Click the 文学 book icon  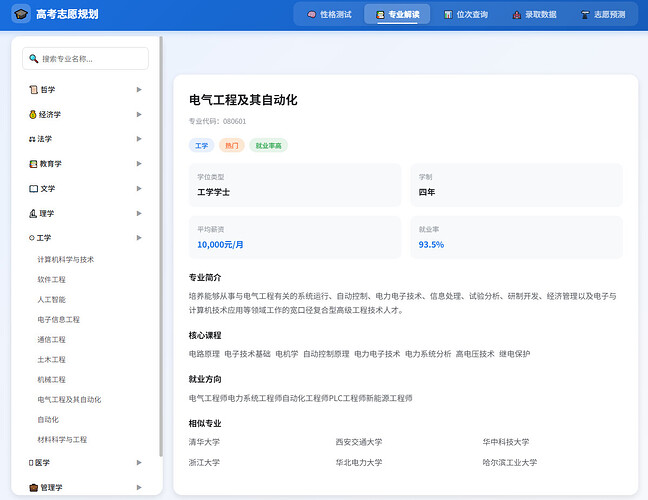coord(33,189)
